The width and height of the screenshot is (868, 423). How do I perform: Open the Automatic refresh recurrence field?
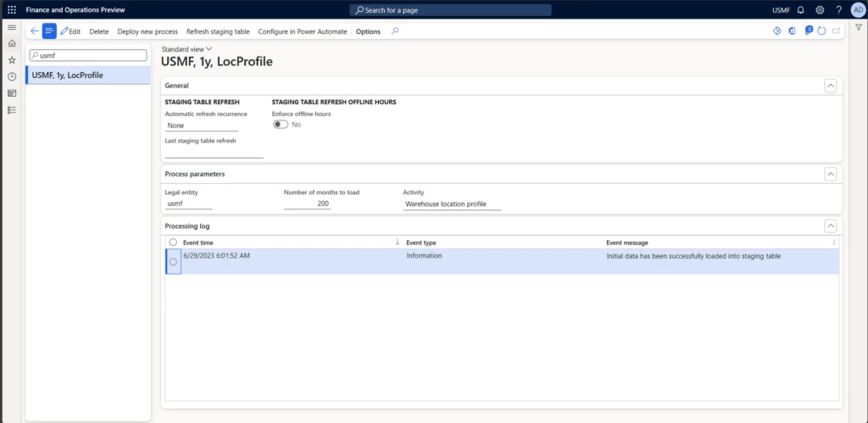pyautogui.click(x=202, y=125)
